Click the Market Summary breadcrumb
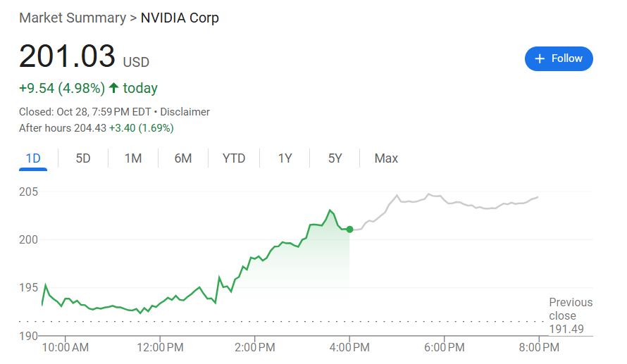 point(72,18)
